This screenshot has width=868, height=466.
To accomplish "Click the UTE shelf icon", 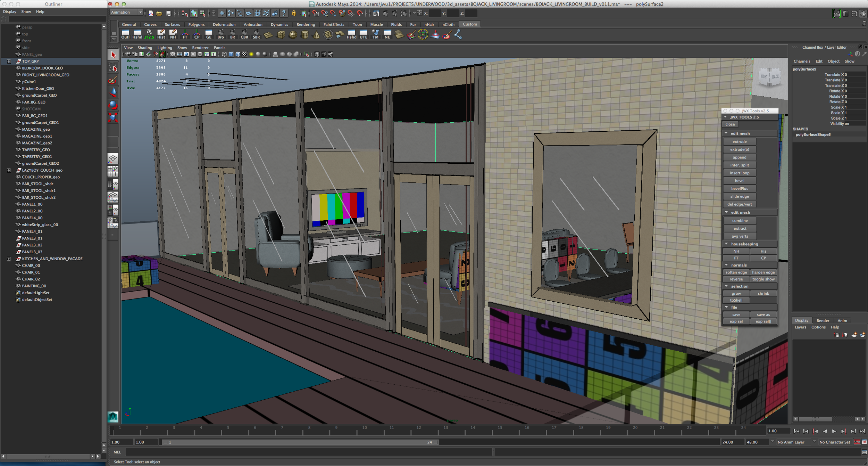I will [x=364, y=34].
